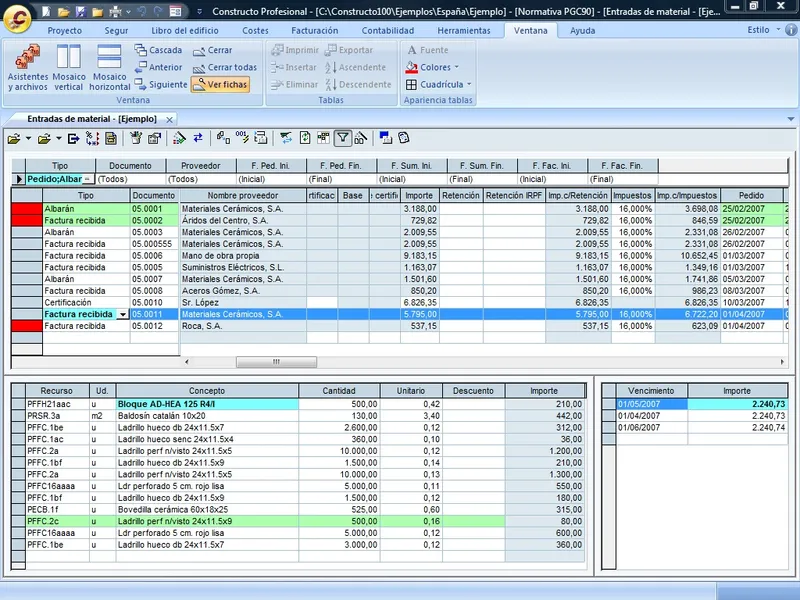Click the save-sheet icon in table toolbar

(111, 138)
